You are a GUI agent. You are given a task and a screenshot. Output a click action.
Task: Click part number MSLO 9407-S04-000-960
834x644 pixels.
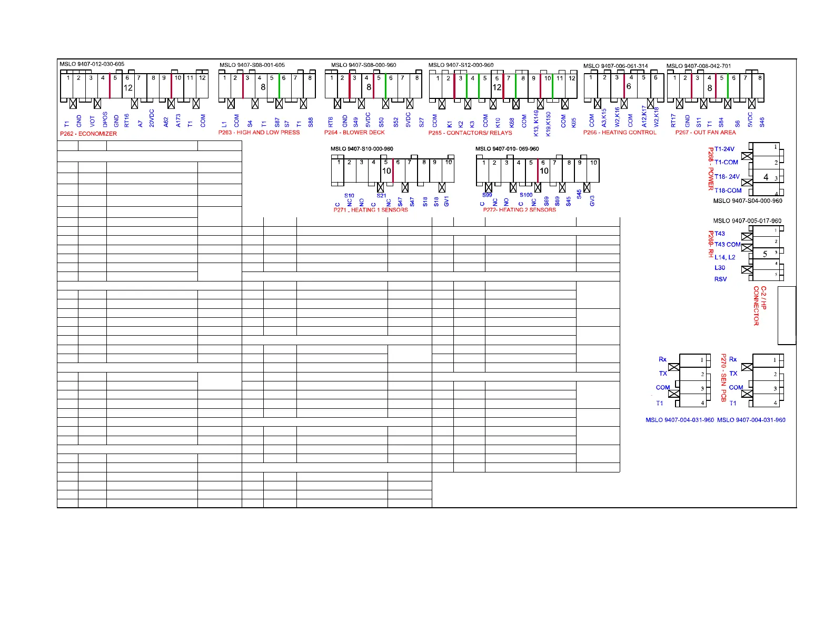748,201
